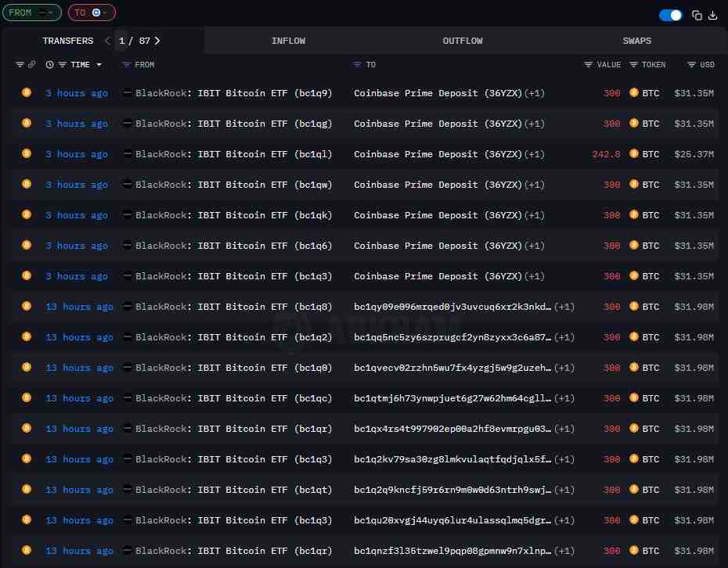Click the chain link icon in the header row
728x568 pixels.
(x=32, y=65)
